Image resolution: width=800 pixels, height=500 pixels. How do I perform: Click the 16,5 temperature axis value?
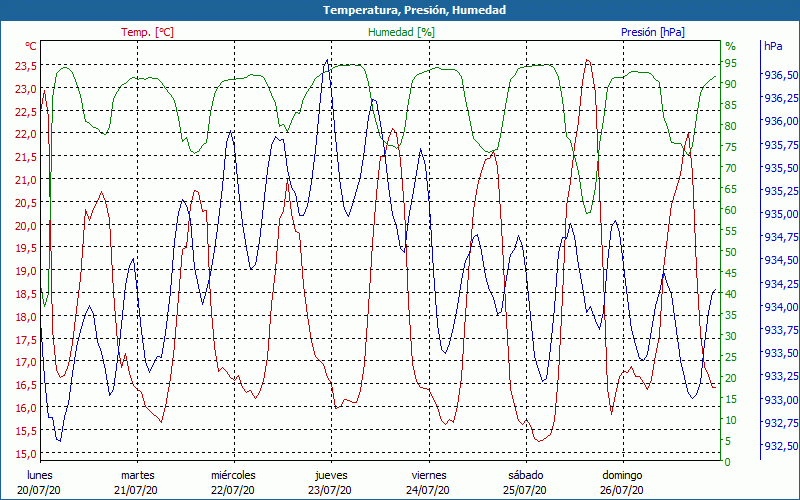coord(25,385)
